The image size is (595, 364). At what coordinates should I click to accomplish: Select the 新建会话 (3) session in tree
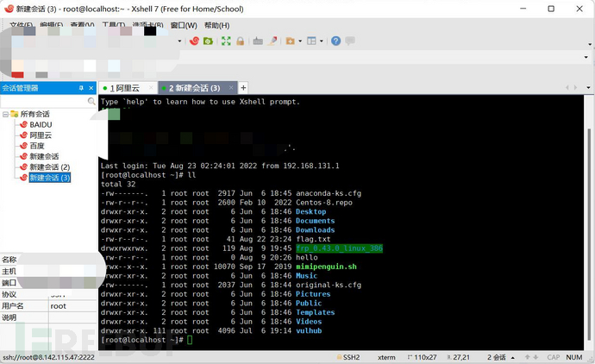pyautogui.click(x=50, y=178)
